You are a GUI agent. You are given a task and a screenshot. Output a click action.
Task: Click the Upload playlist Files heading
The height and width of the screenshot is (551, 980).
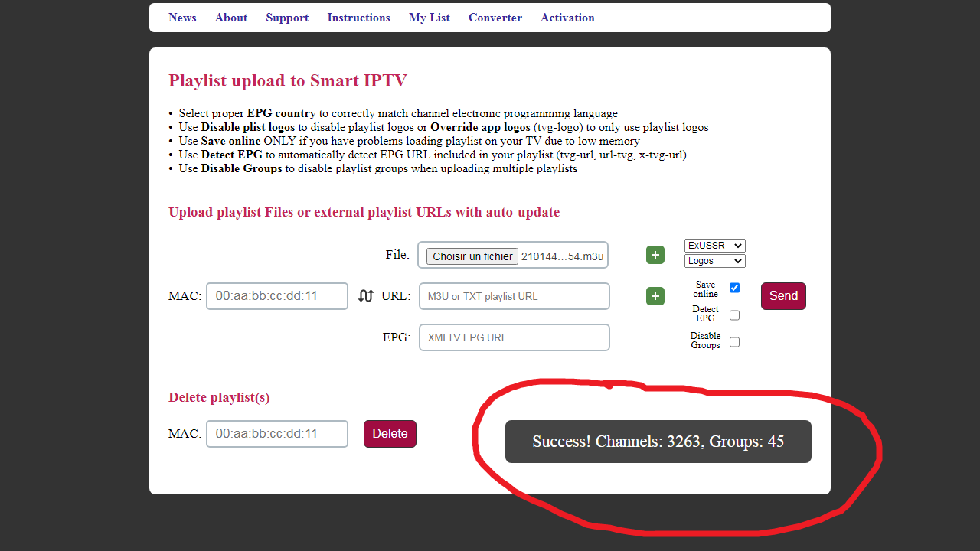(x=364, y=212)
